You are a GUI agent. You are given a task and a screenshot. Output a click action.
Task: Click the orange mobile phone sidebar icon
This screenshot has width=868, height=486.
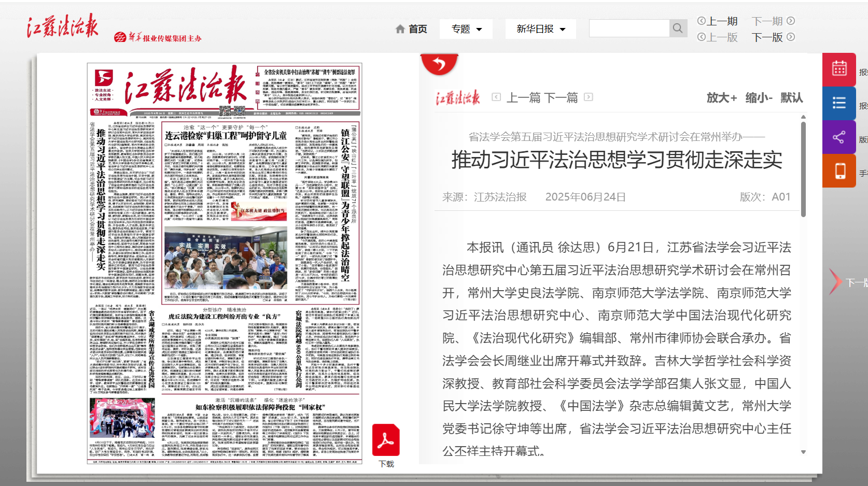point(839,170)
